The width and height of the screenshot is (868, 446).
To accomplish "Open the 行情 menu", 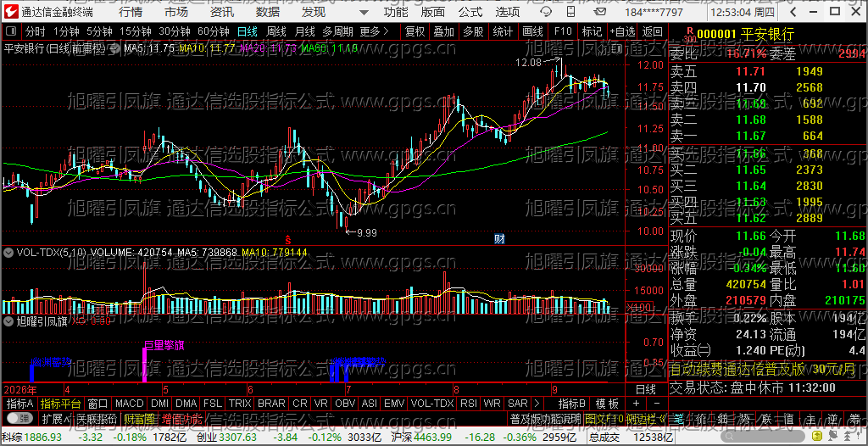I will tap(130, 12).
